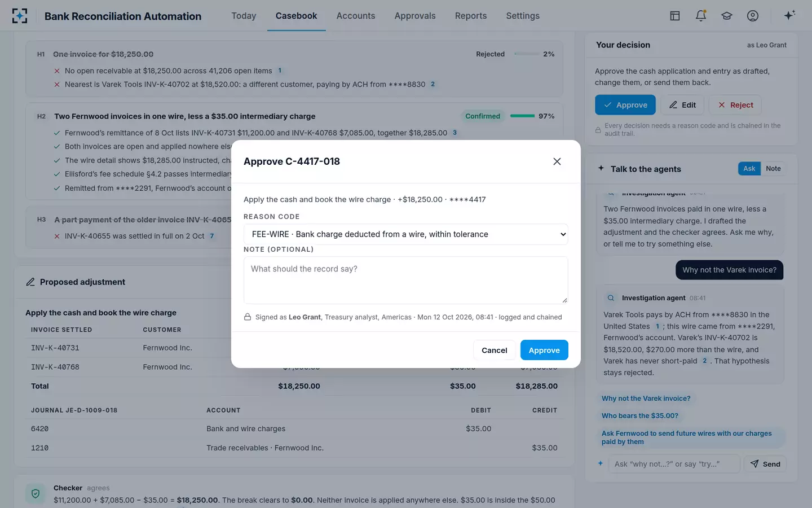
Task: Pick suggestion Who bears the $35.00?
Action: coord(639,416)
